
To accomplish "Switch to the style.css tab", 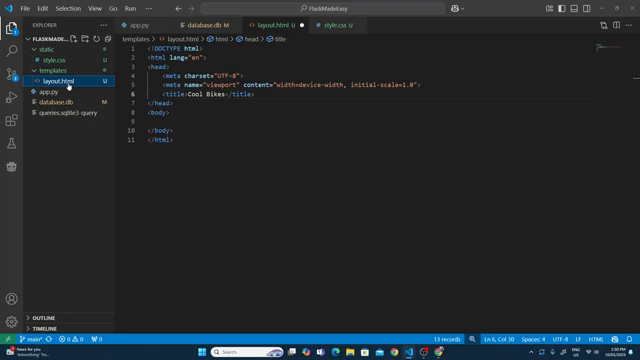I will pos(338,25).
